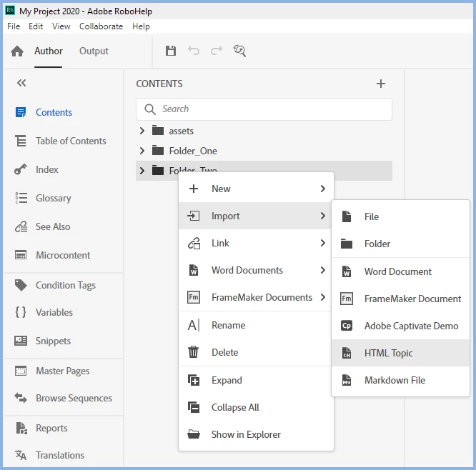The image size is (476, 470).
Task: Open the Import submenu arrow
Action: (323, 216)
